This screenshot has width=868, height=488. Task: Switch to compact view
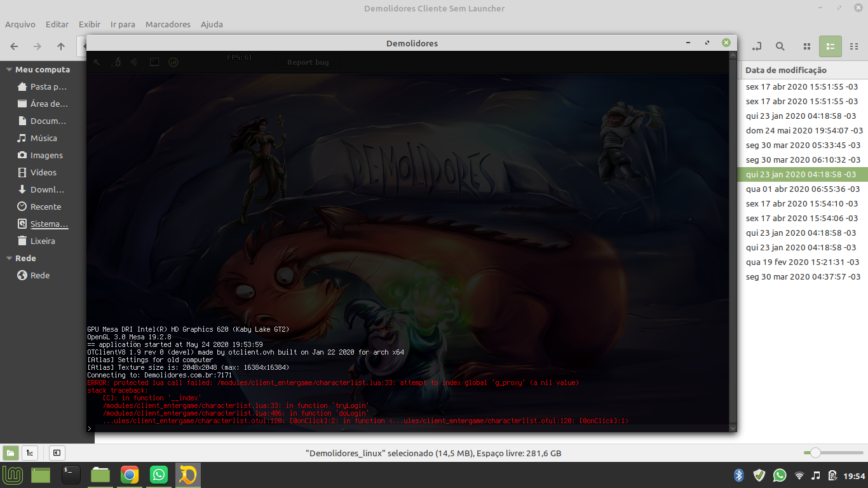[854, 46]
